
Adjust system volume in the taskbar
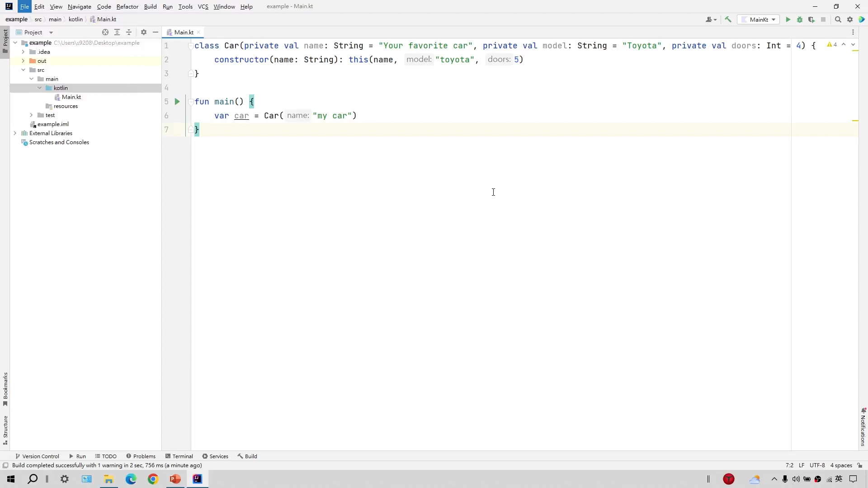tap(795, 479)
